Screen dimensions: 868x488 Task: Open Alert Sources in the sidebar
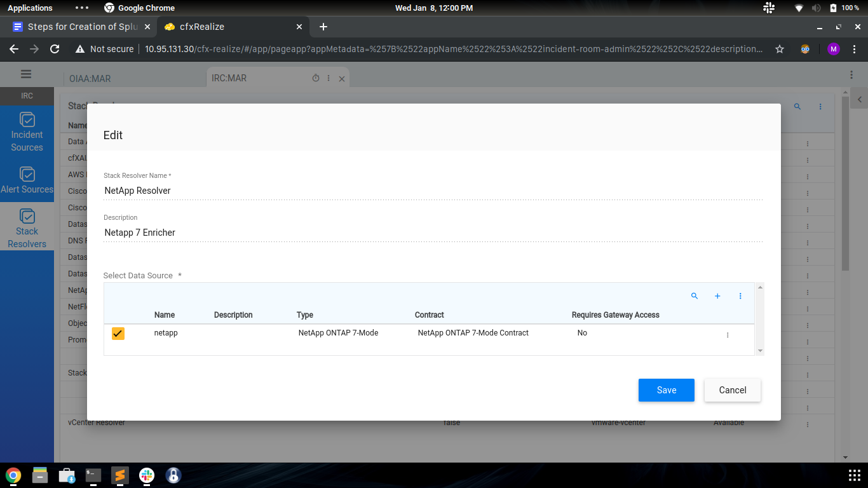pos(27,180)
